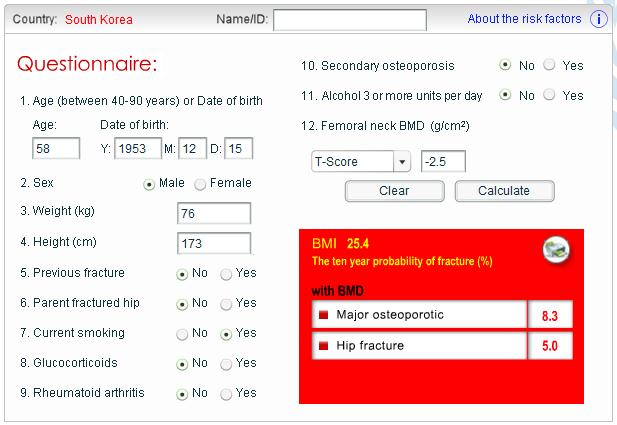Click the Clear button

tap(395, 191)
